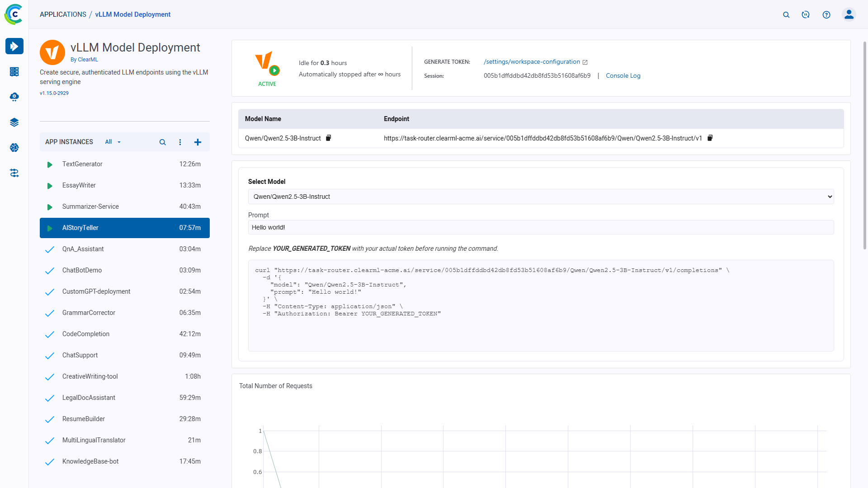Open the Console Log
Screen dimensions: 868x488
click(x=623, y=75)
